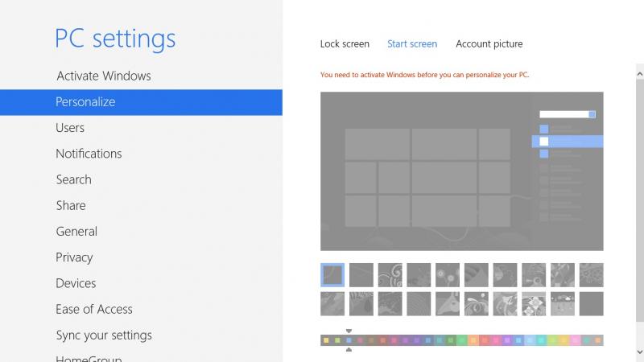The image size is (644, 362).
Task: Click the scrollbar up arrow
Action: coord(639,74)
